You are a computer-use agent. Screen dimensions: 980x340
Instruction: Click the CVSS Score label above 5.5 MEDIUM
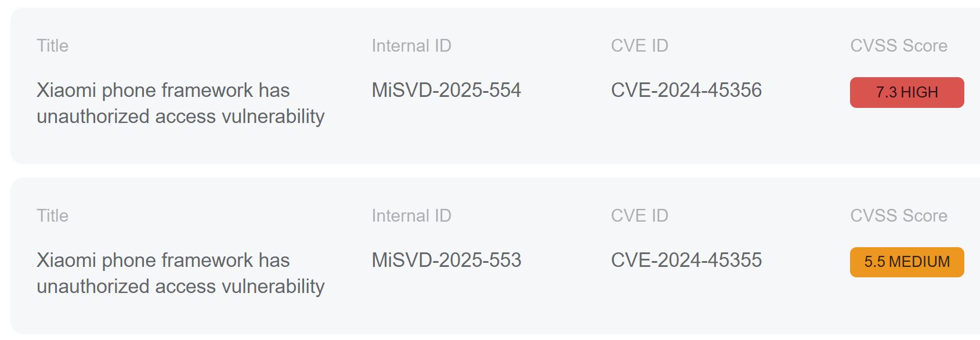[898, 216]
